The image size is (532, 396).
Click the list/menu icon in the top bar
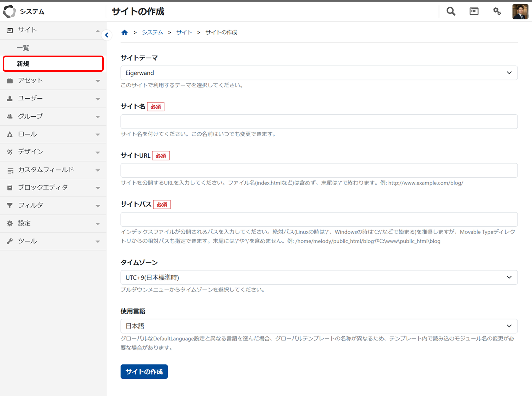tap(474, 11)
